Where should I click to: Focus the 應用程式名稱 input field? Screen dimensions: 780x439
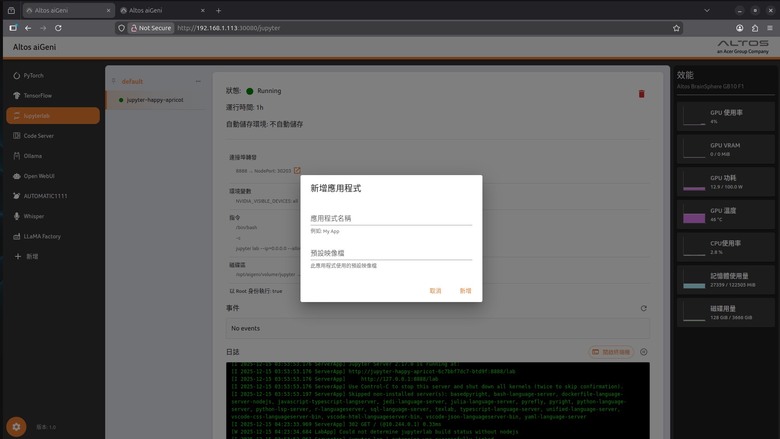[391, 218]
